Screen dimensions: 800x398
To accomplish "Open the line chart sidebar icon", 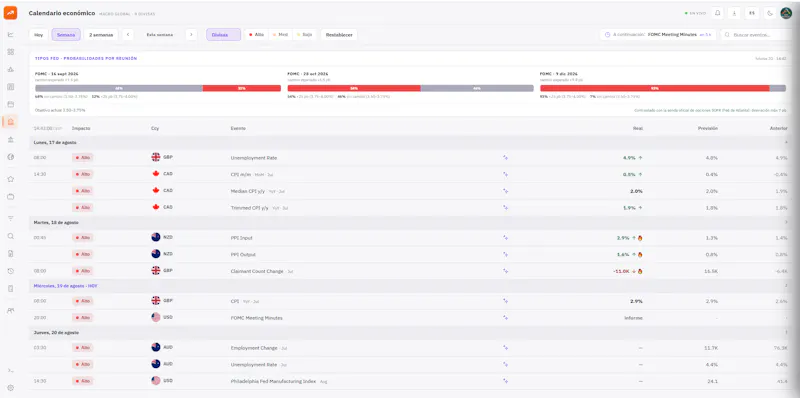I will tap(10, 35).
